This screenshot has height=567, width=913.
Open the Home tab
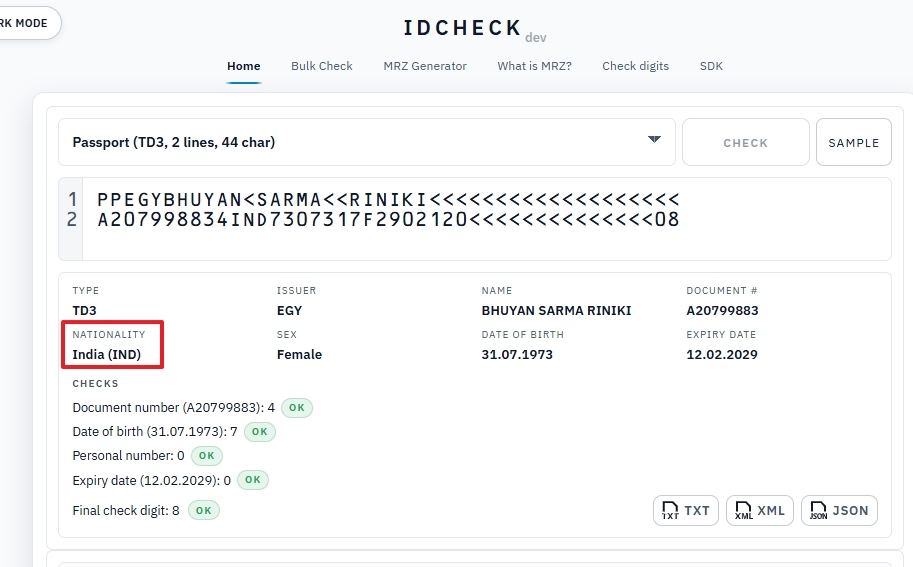[243, 66]
